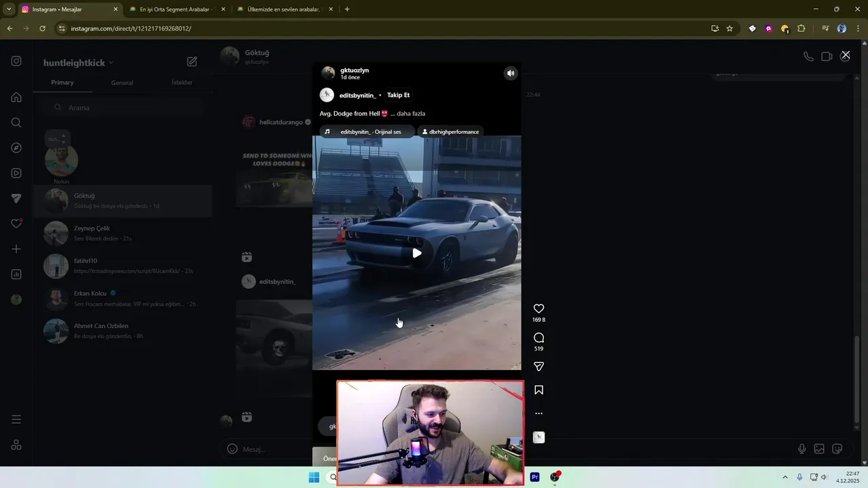Click the Create plus icon in sidebar
This screenshot has height=488, width=868.
(16, 249)
